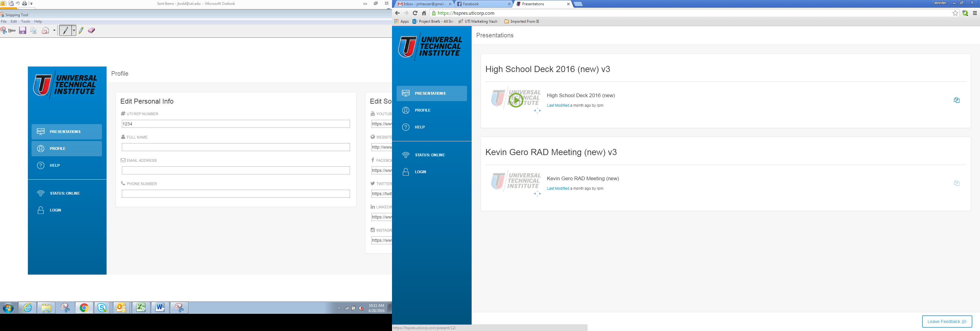Open Snipping Tool File menu
980x331 pixels.
[x=4, y=21]
